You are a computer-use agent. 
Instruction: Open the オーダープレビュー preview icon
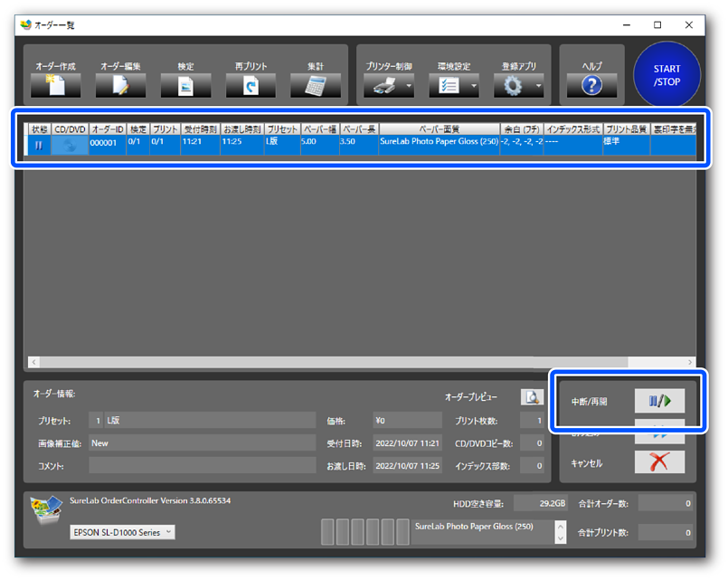tap(533, 397)
